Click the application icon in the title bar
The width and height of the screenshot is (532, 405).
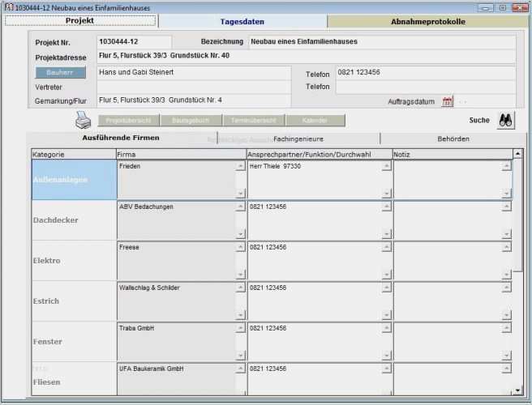[x=9, y=7]
